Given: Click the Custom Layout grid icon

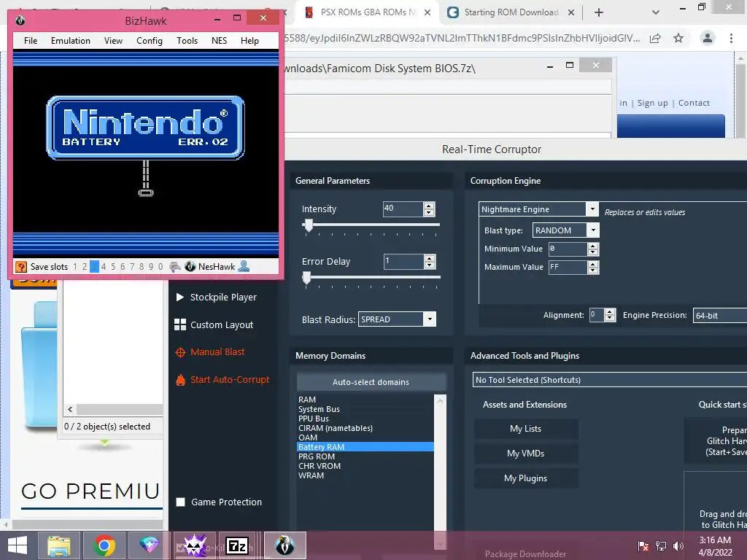Looking at the screenshot, I should point(180,324).
